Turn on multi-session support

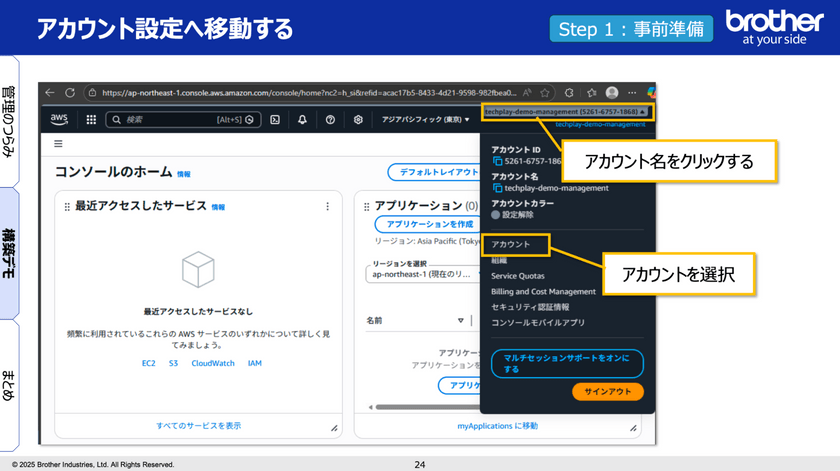pyautogui.click(x=566, y=362)
